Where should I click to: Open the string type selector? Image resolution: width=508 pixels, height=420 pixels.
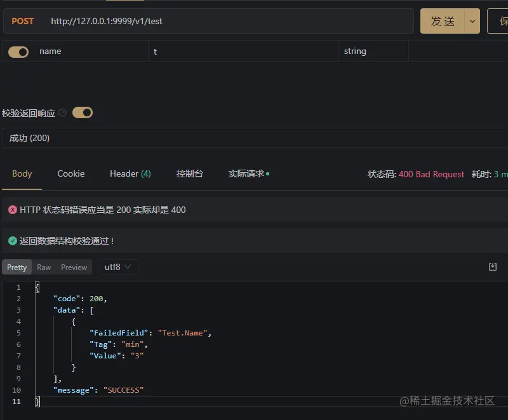[x=373, y=51]
